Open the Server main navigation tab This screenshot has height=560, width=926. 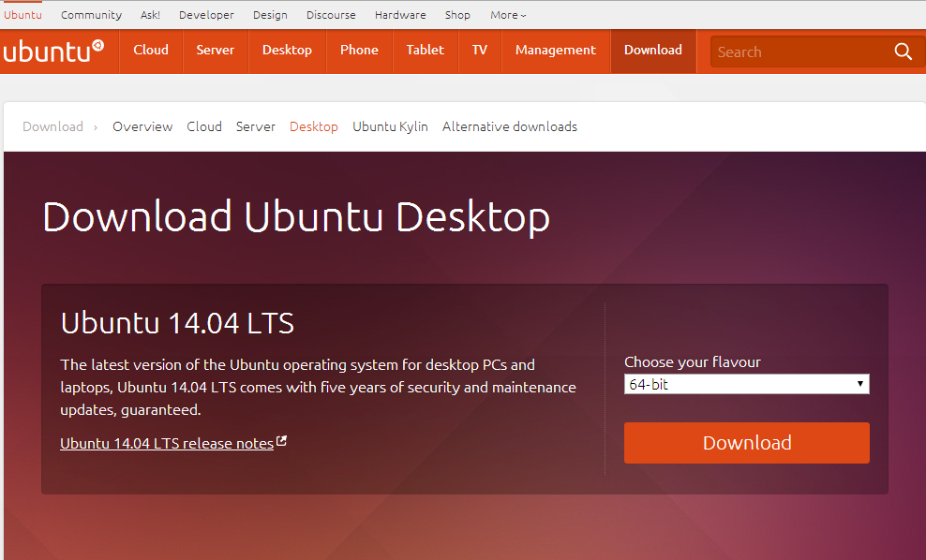(215, 51)
